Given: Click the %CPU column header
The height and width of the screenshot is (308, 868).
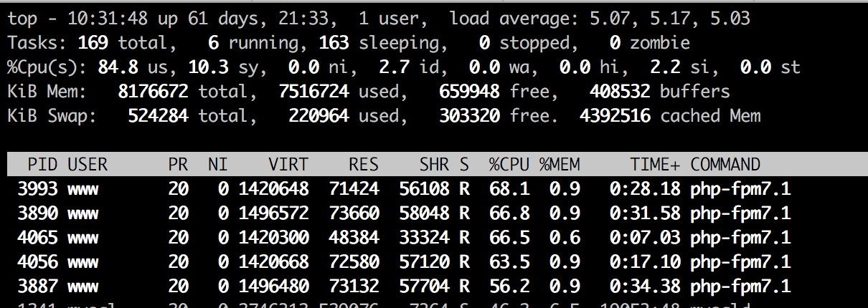Looking at the screenshot, I should point(509,165).
